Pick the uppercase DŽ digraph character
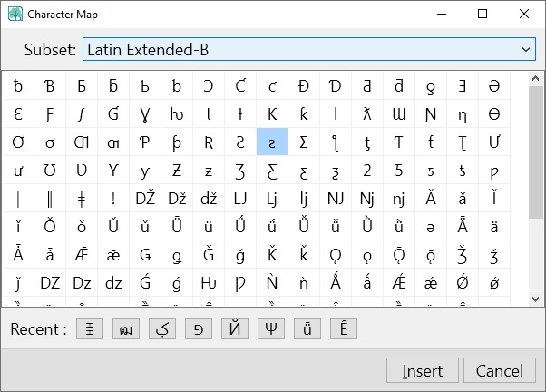546x392 pixels. pyautogui.click(x=145, y=198)
